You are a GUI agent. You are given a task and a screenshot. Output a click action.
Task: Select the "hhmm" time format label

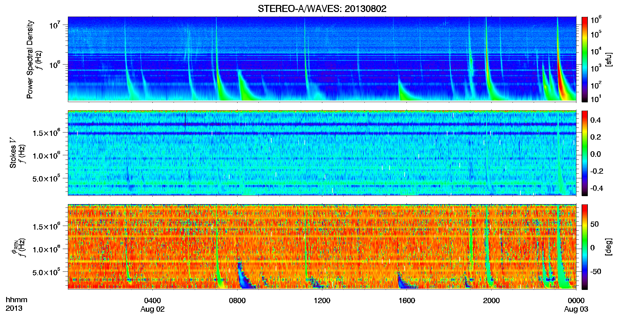click(17, 300)
